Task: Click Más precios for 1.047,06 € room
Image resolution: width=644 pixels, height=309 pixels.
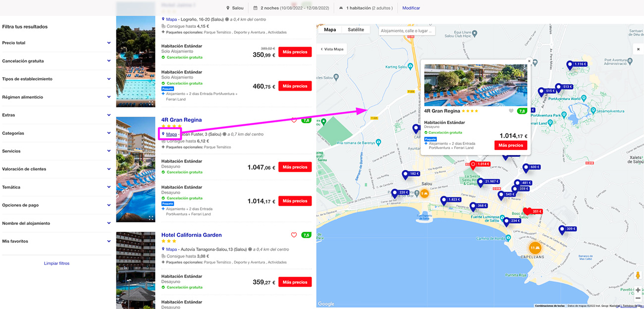Action: [295, 167]
